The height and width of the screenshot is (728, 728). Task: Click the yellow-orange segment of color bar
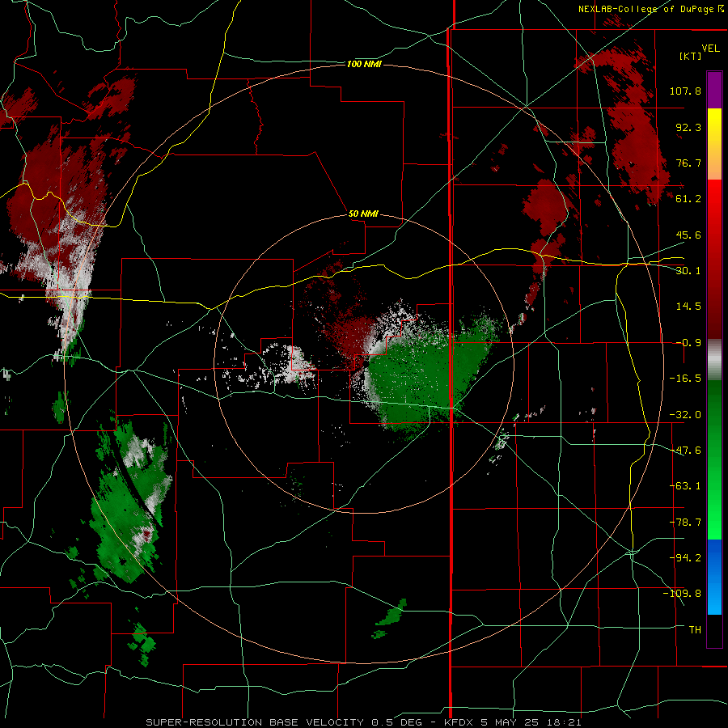(714, 144)
